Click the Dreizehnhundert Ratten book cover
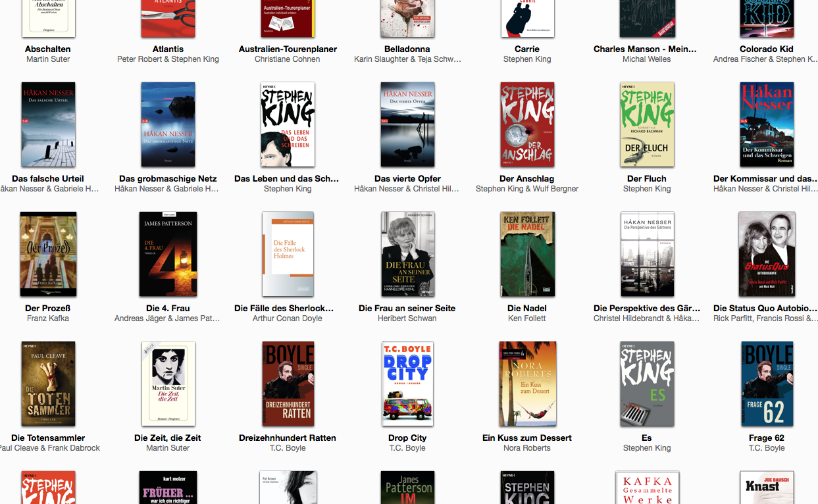The image size is (818, 504). [288, 384]
